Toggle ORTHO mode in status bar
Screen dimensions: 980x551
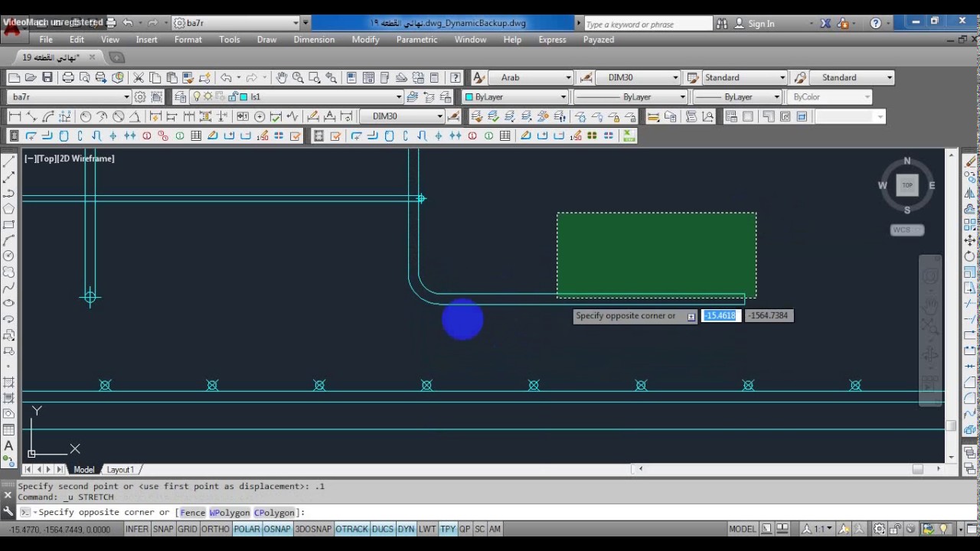tap(215, 529)
